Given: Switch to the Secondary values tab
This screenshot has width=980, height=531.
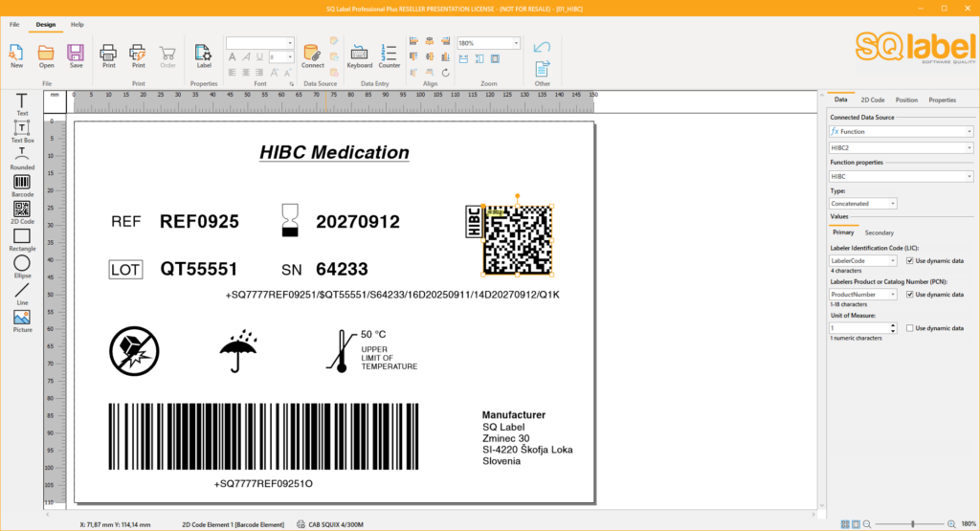Looking at the screenshot, I should pos(879,232).
